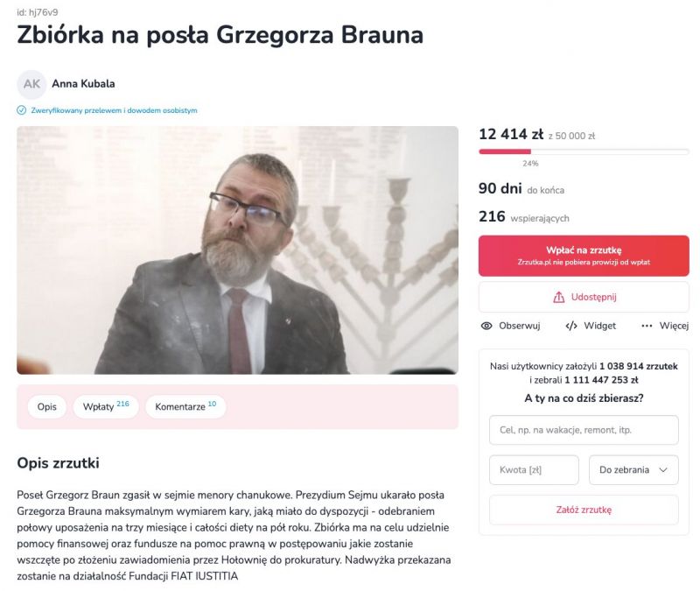Open organizer Anna Kubala's profile
The width and height of the screenshot is (700, 591).
(x=83, y=83)
